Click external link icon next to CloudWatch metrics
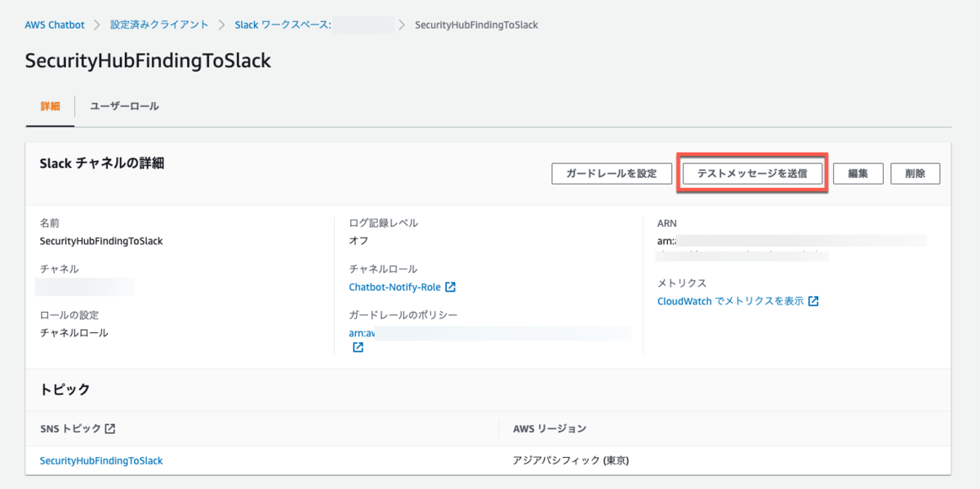Image resolution: width=980 pixels, height=489 pixels. click(x=813, y=301)
